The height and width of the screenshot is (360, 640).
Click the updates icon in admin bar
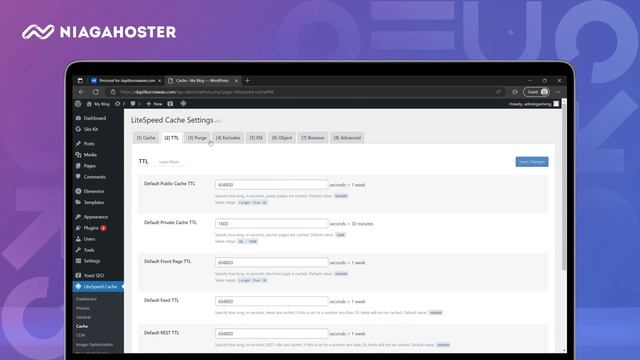click(118, 104)
